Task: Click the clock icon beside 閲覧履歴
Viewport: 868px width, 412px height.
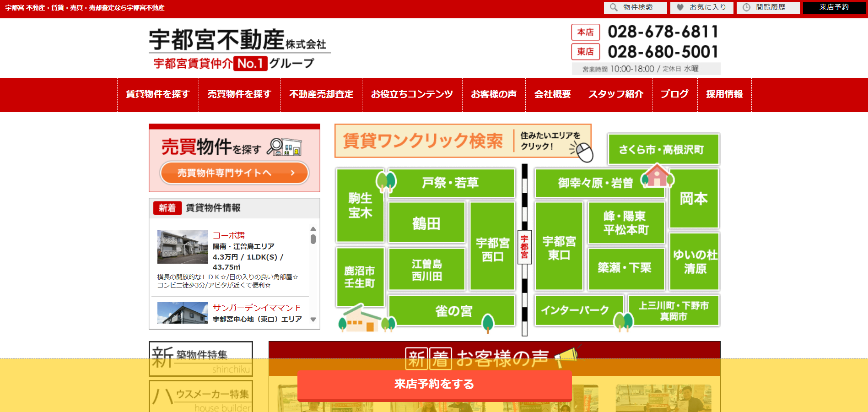Action: pos(746,7)
